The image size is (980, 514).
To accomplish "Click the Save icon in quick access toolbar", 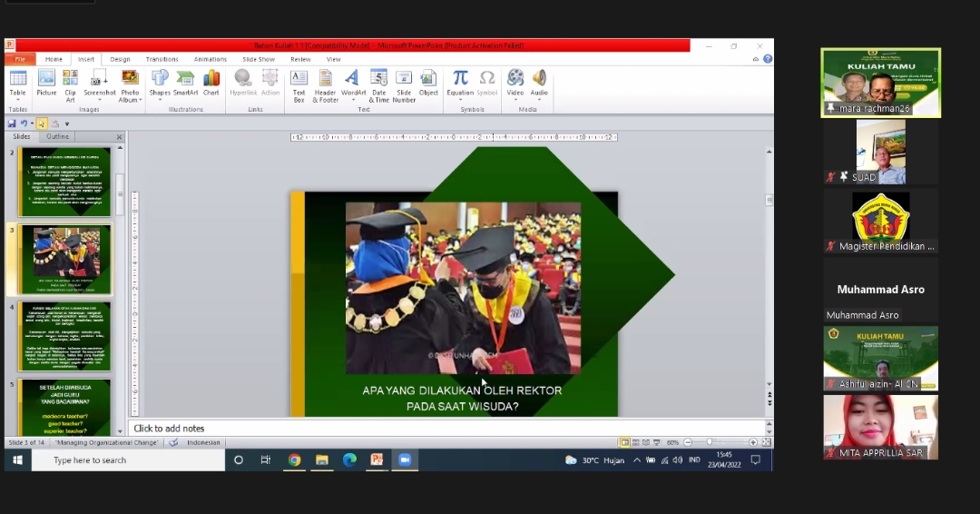I will click(x=12, y=124).
